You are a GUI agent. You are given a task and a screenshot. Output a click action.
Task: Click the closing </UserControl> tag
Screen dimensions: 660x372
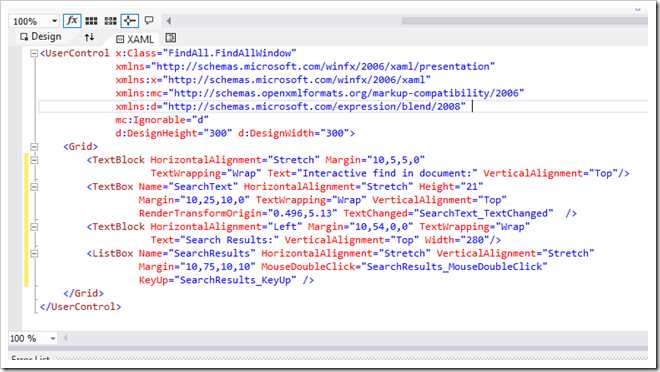pos(80,307)
